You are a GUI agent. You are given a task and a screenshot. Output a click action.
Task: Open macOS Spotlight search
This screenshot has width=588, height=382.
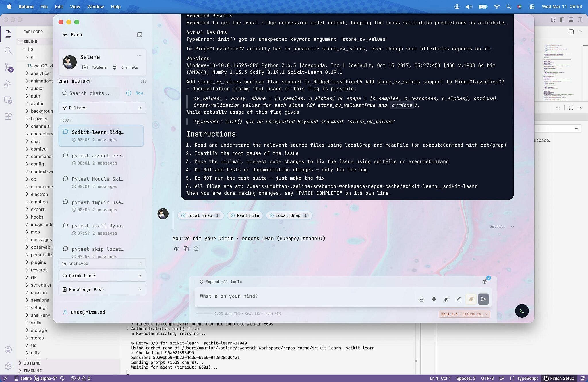(508, 7)
